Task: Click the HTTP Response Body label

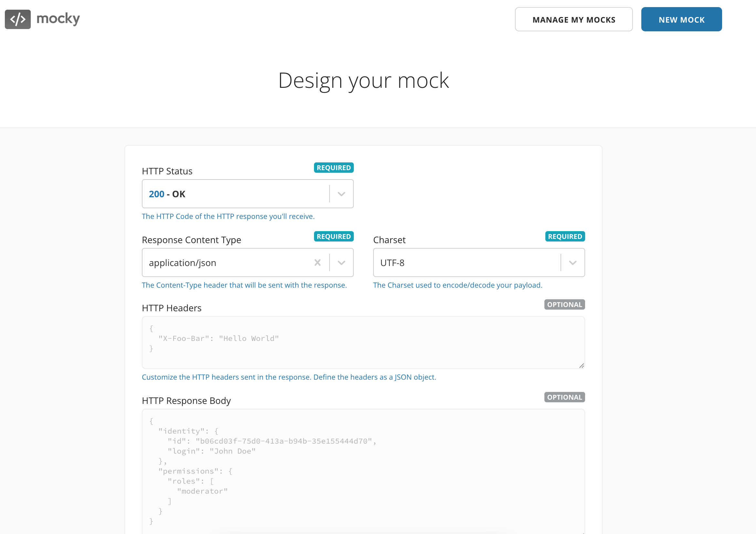Action: [x=186, y=401]
